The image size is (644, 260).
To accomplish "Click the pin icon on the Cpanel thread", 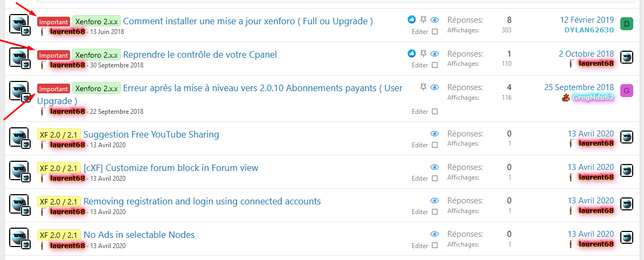I will pyautogui.click(x=424, y=53).
